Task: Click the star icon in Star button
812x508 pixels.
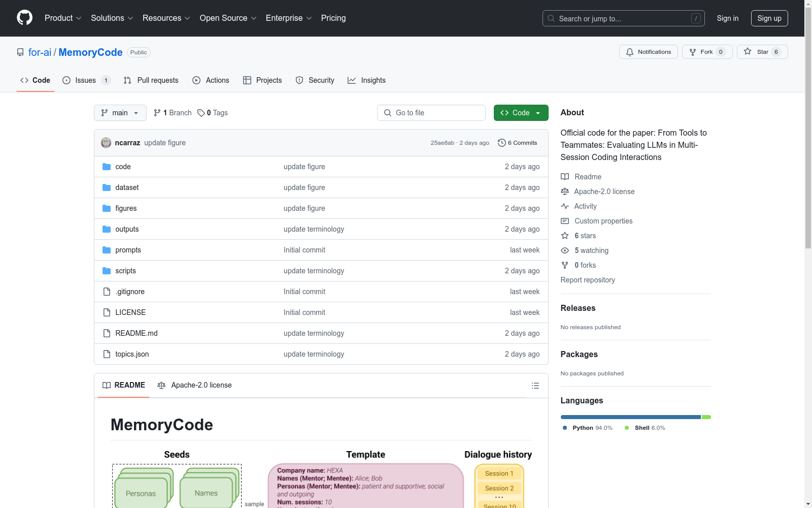Action: [748, 51]
